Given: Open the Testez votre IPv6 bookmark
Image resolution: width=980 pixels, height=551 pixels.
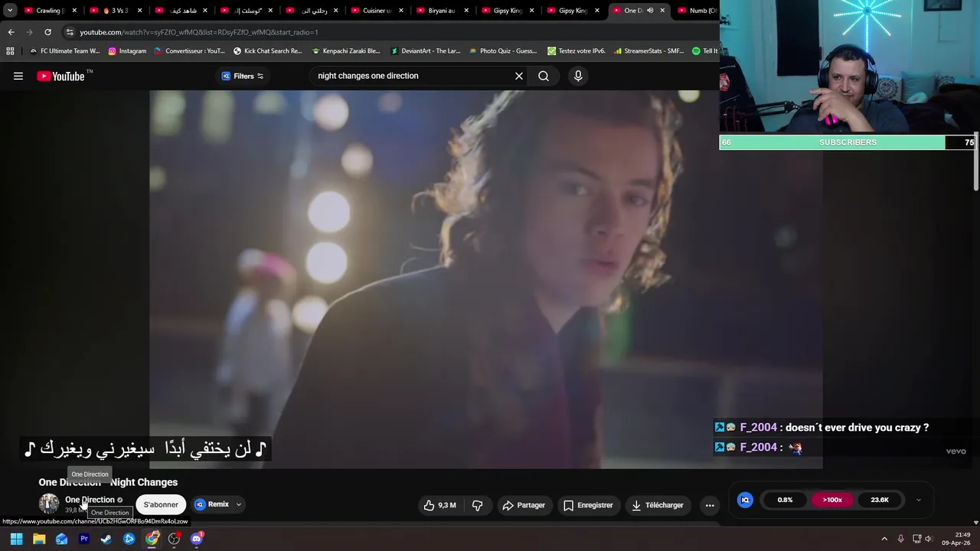Looking at the screenshot, I should pyautogui.click(x=576, y=51).
